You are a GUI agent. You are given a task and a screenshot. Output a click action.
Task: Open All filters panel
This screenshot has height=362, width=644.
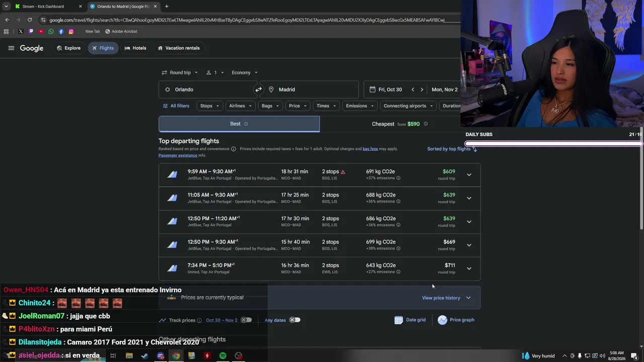tap(176, 106)
